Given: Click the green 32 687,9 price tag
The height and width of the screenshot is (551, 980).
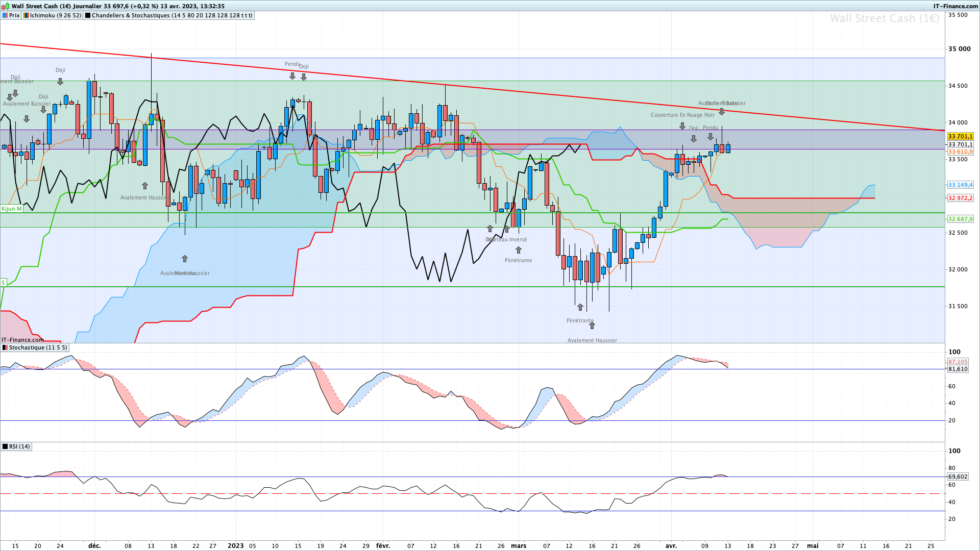Looking at the screenshot, I should tap(960, 219).
